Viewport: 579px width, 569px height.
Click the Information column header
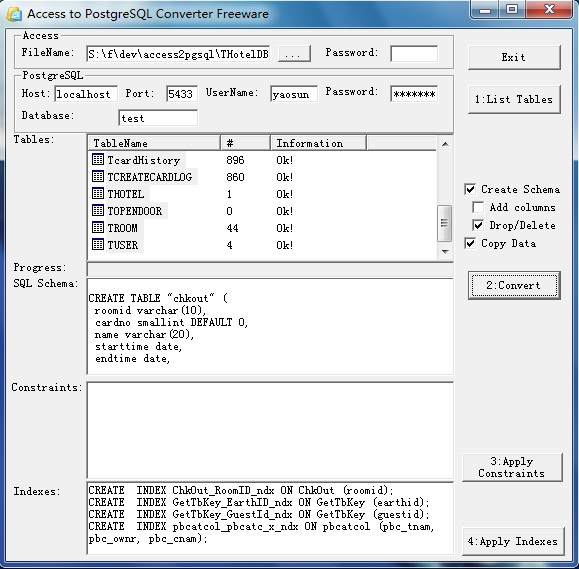click(x=318, y=143)
